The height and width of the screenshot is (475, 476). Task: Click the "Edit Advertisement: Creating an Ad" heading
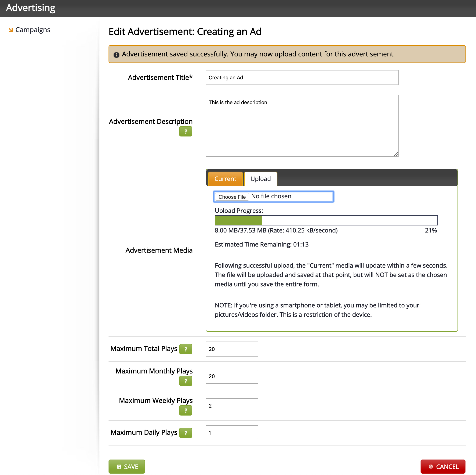tap(185, 32)
